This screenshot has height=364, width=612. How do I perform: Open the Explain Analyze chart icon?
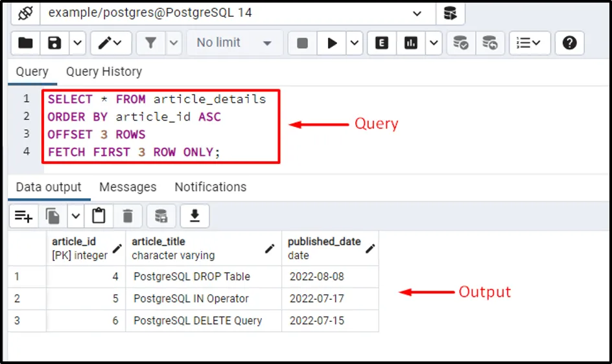tap(410, 43)
